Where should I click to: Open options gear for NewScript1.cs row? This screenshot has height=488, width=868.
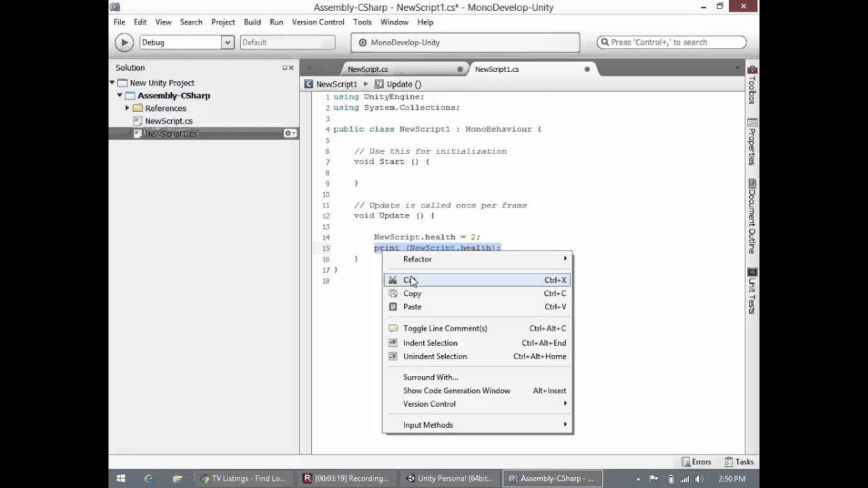pyautogui.click(x=290, y=134)
